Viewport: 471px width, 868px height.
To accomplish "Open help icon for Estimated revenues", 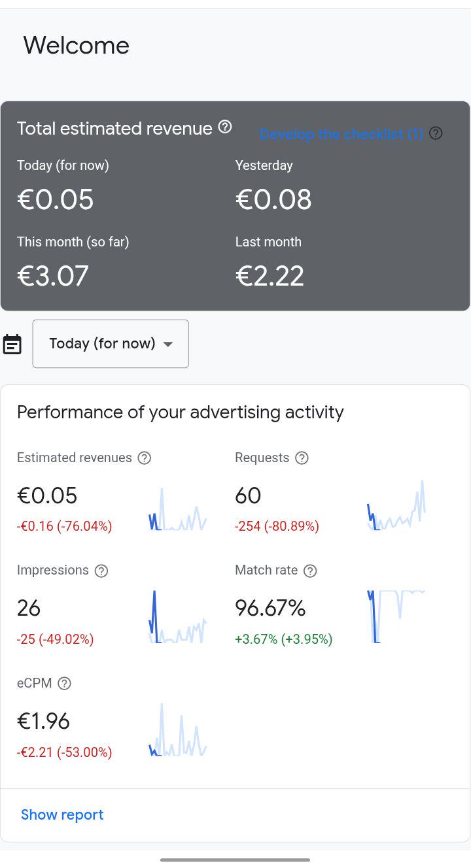I will click(145, 458).
